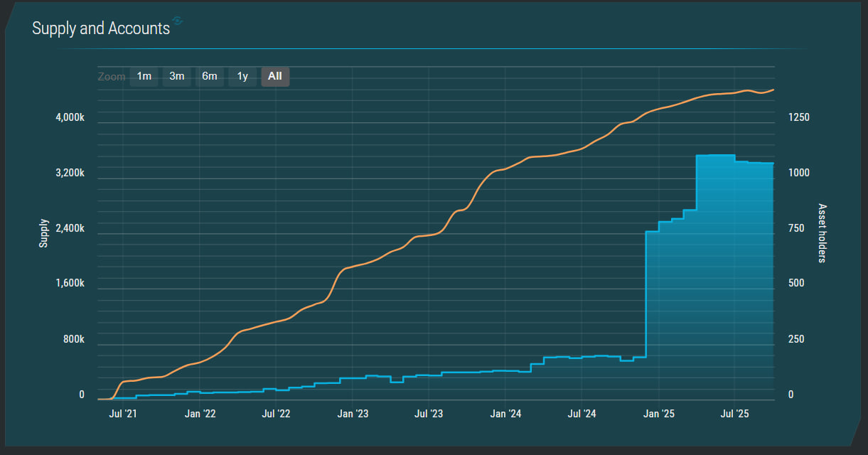Screen dimensions: 868x455
Task: Switch zoom to 6m
Action: coord(210,77)
